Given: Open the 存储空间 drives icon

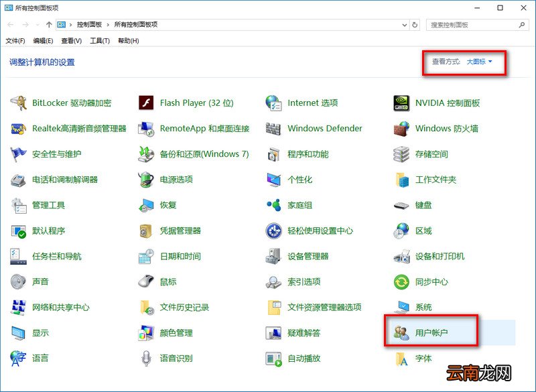Looking at the screenshot, I should (401, 154).
